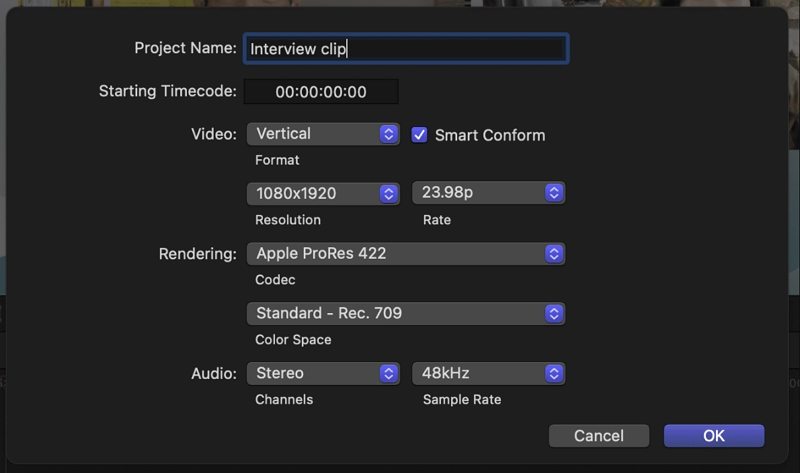Confirm project settings with OK button
The height and width of the screenshot is (473, 800).
[714, 436]
